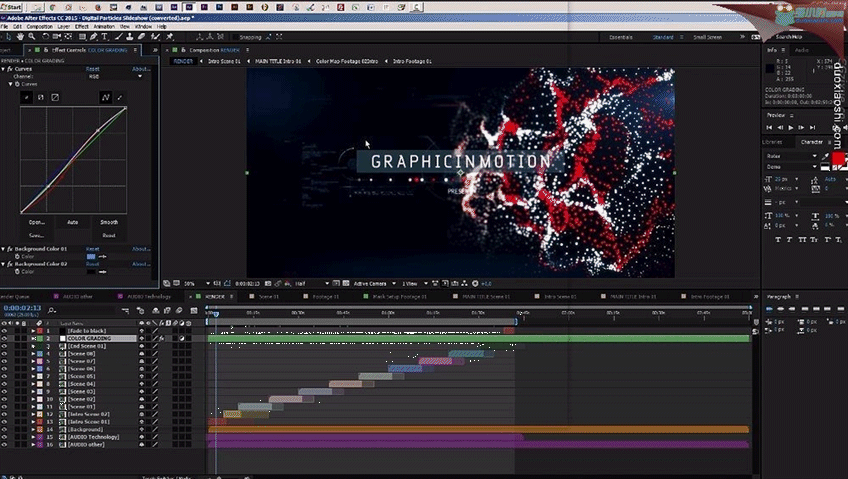Click the Open button under curves
The height and width of the screenshot is (479, 848).
[x=37, y=222]
